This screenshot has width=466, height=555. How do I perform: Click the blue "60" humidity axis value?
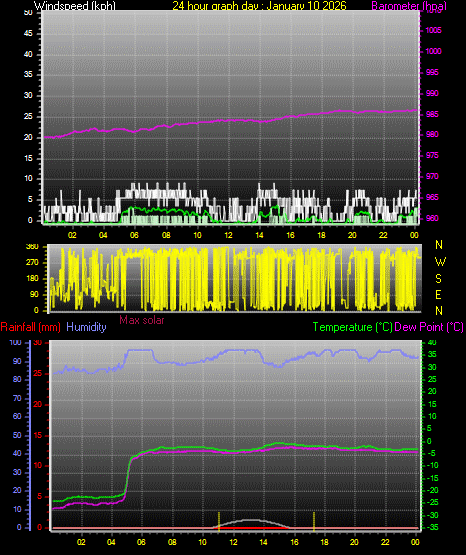pos(17,417)
